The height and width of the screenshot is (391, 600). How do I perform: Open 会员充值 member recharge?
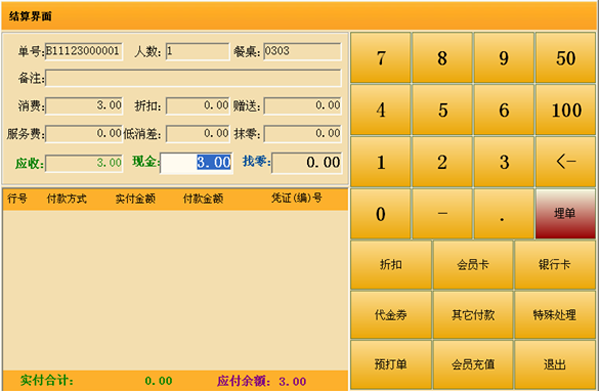473,365
